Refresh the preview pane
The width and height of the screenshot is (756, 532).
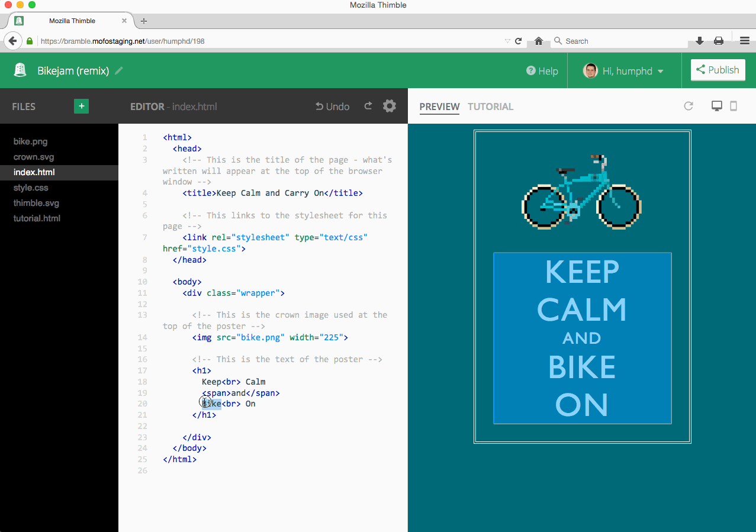click(x=688, y=106)
